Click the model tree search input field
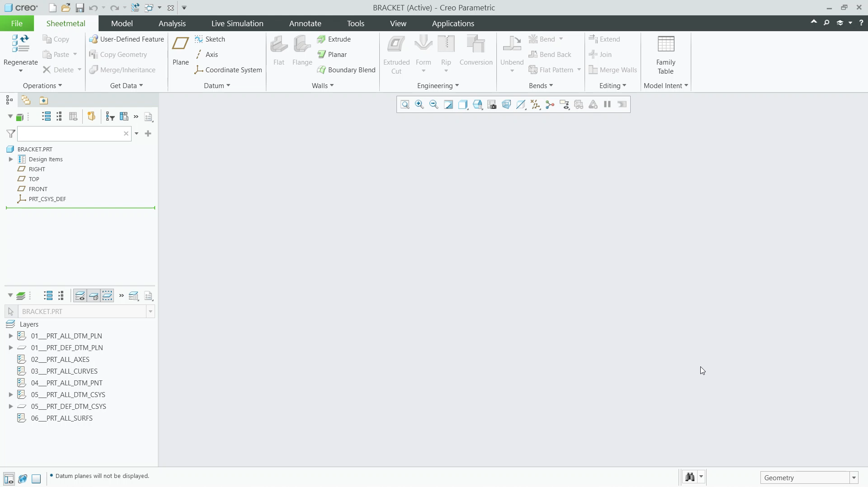Screen dimensions: 868x487 pos(74,134)
